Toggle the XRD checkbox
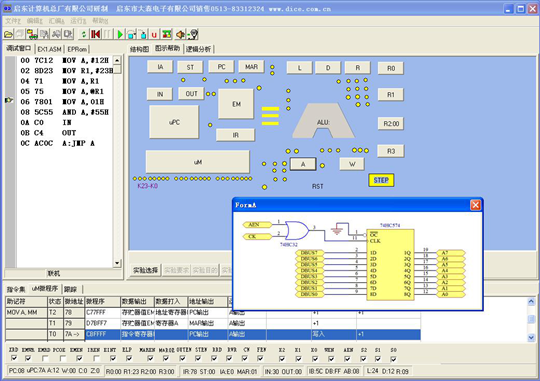540x381 pixels. (x=14, y=359)
